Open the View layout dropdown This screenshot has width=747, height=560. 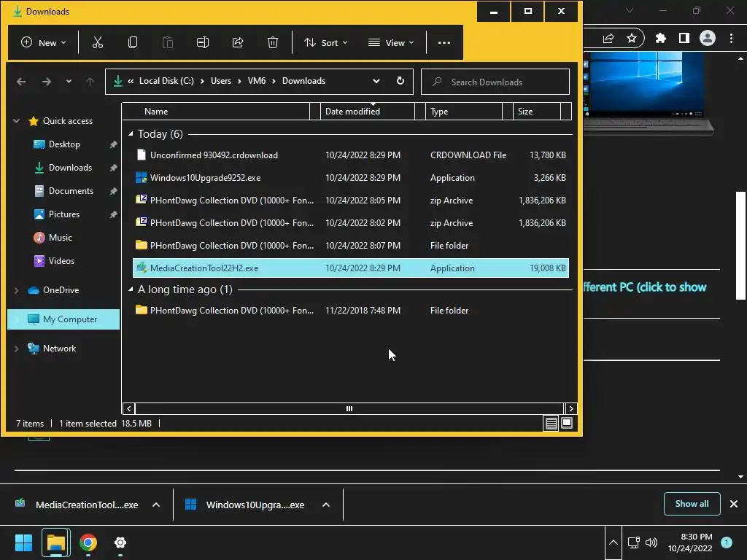point(391,42)
